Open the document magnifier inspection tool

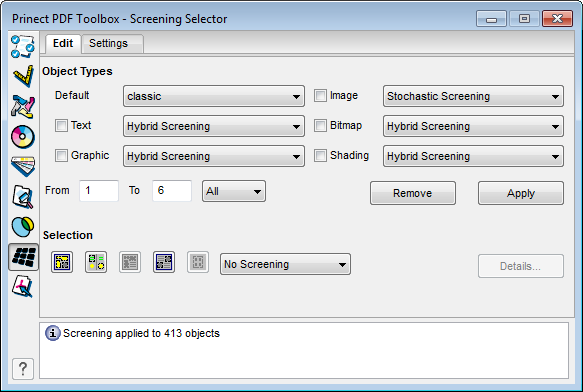[x=23, y=196]
